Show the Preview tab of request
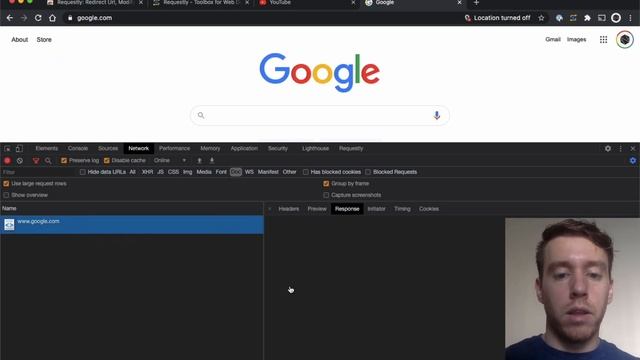640x360 pixels. 317,209
